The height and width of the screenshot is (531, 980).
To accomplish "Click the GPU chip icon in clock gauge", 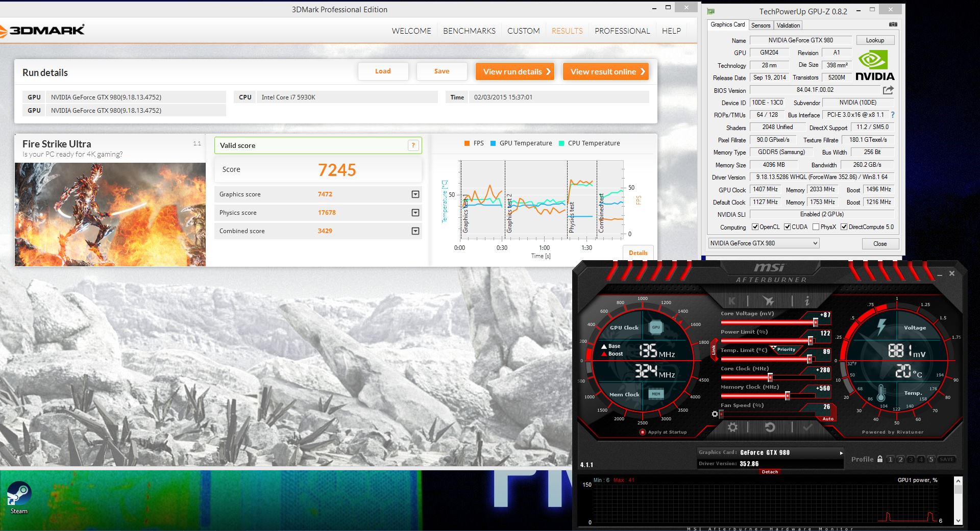I will pyautogui.click(x=656, y=327).
